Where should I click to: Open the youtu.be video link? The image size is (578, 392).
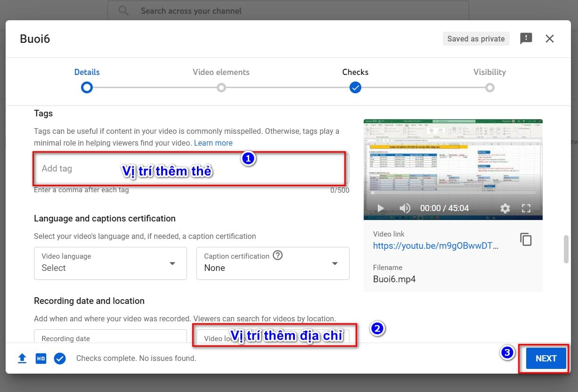click(436, 245)
